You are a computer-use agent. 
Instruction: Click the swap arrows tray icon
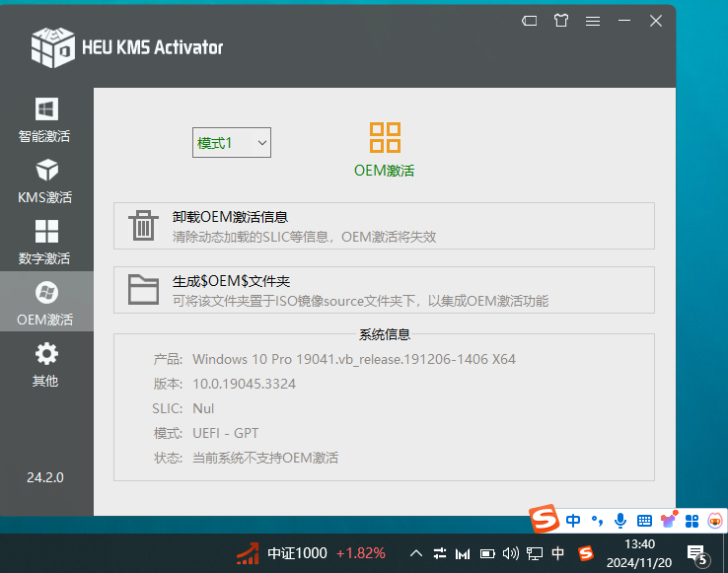click(440, 553)
